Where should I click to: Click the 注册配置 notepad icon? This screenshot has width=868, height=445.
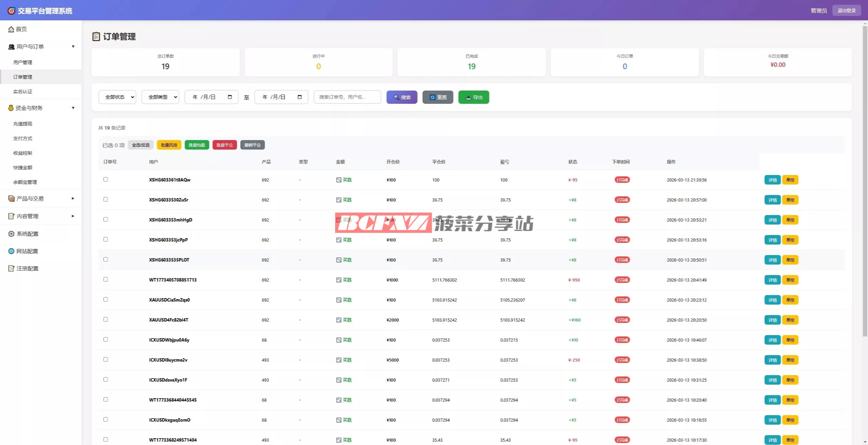(x=11, y=268)
